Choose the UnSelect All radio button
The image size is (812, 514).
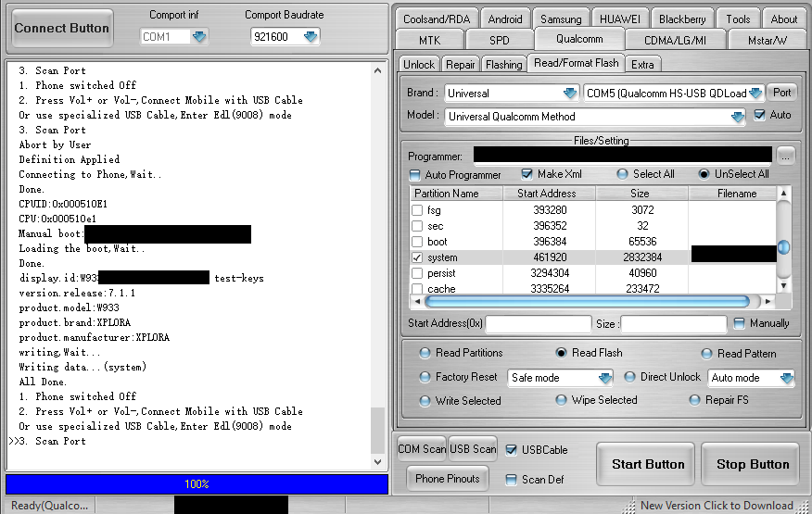point(704,174)
